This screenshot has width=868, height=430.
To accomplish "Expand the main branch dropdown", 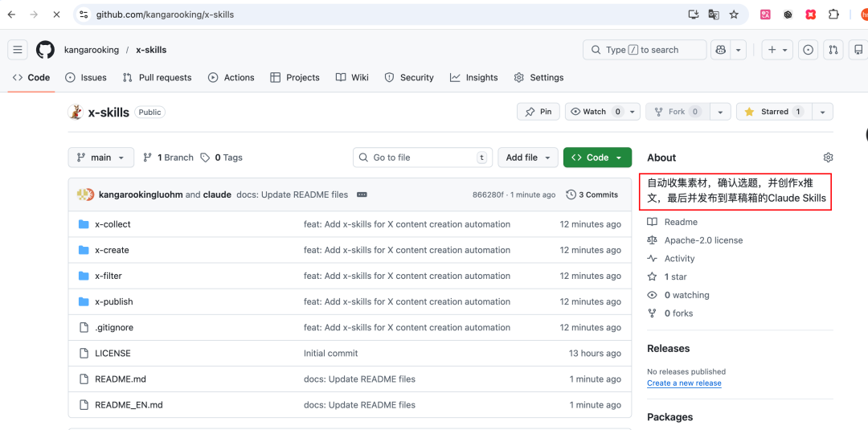I will coord(100,158).
